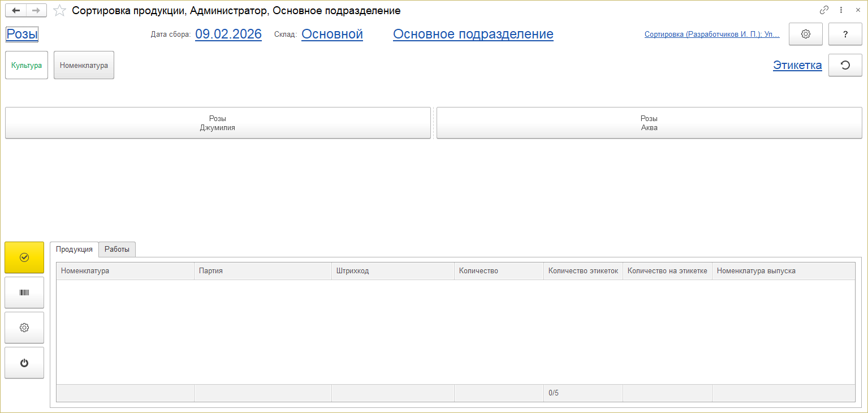Click the yellow checkmark confirm button
Viewport: 868px width, 413px height.
[x=24, y=257]
